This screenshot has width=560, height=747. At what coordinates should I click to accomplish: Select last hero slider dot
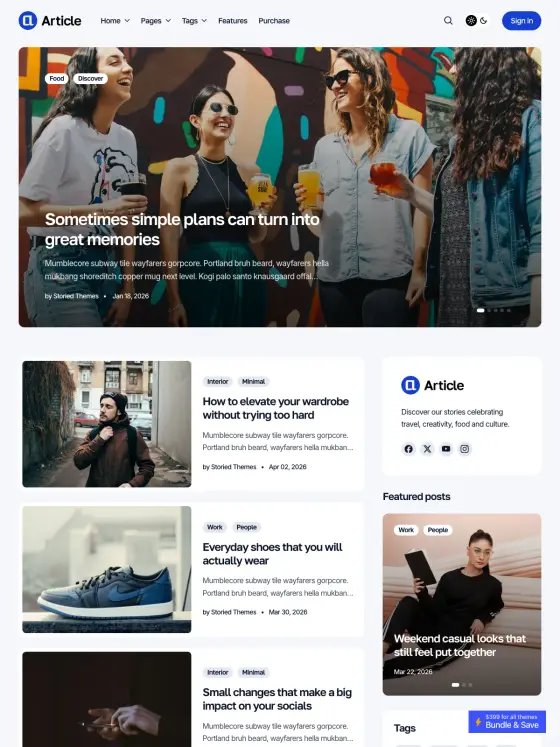tap(509, 310)
